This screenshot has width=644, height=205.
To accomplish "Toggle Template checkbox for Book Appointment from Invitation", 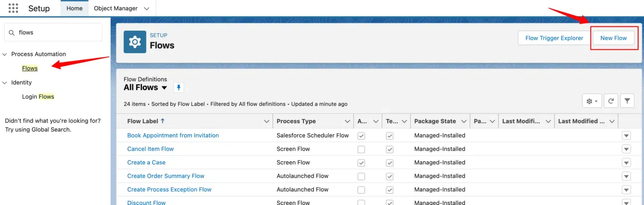I will pyautogui.click(x=390, y=136).
